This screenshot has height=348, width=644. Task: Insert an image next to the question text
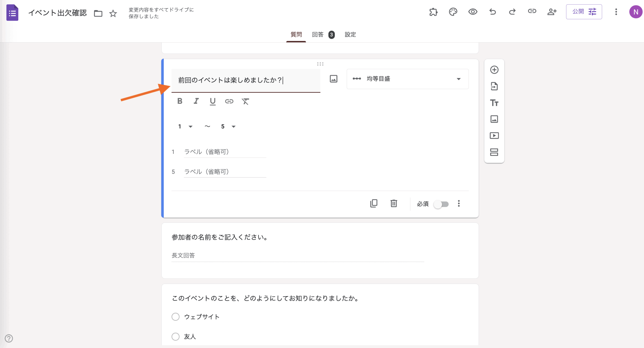click(333, 79)
